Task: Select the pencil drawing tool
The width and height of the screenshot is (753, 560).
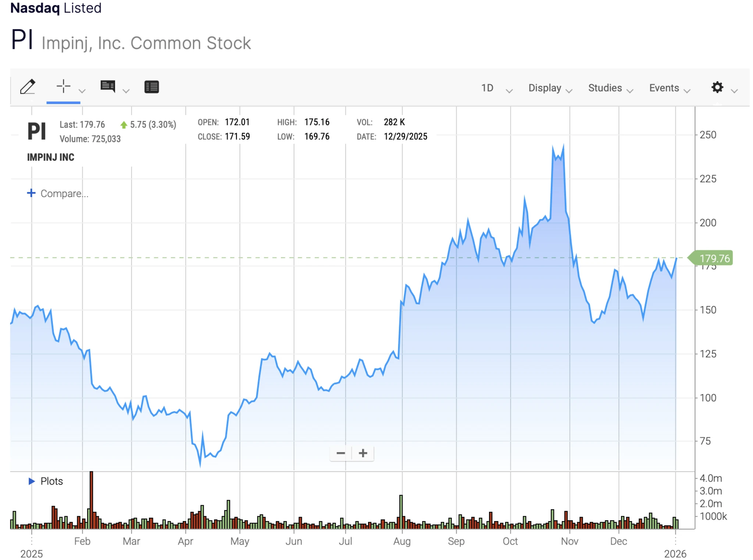Action: point(28,87)
